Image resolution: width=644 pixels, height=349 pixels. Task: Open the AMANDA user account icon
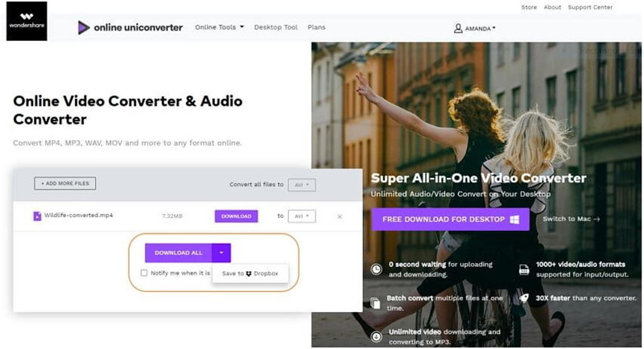(458, 28)
